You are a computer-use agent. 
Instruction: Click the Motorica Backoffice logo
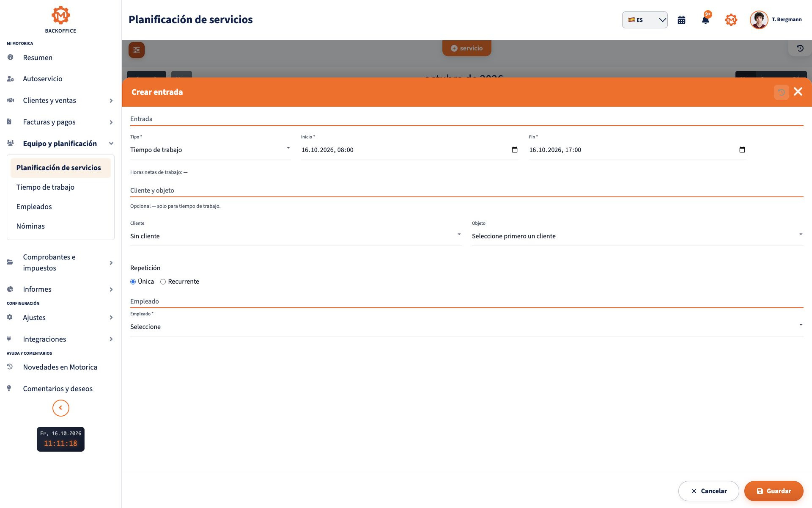tap(60, 19)
